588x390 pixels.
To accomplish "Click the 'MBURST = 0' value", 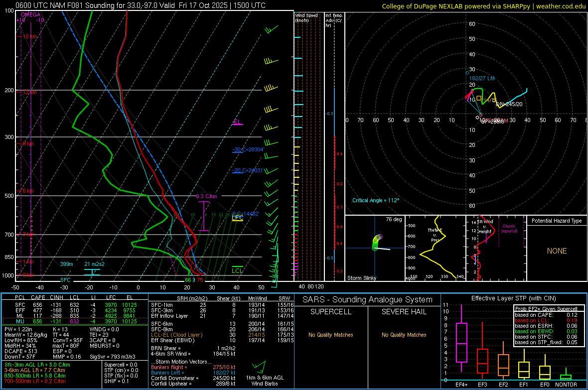I will click(x=104, y=346).
